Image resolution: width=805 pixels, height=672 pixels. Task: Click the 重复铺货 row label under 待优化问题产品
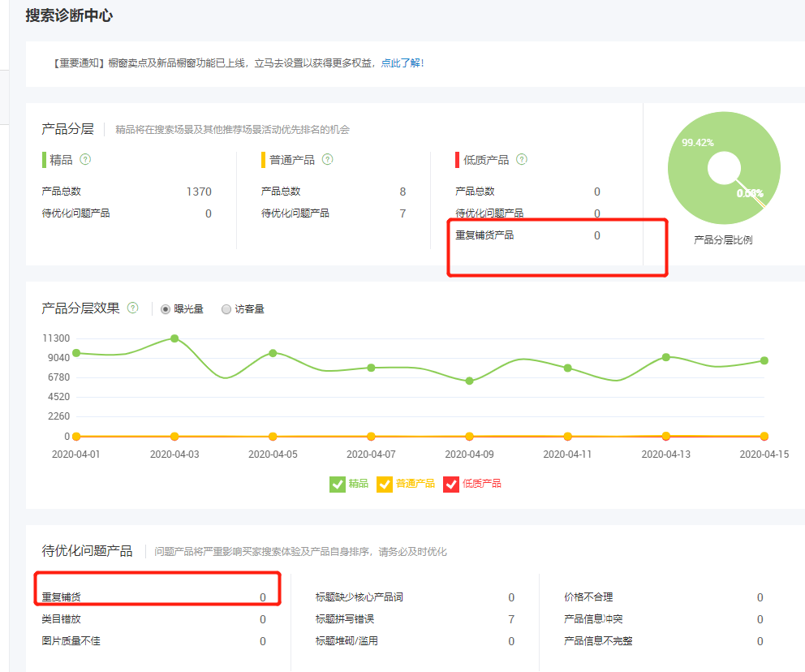(x=61, y=597)
